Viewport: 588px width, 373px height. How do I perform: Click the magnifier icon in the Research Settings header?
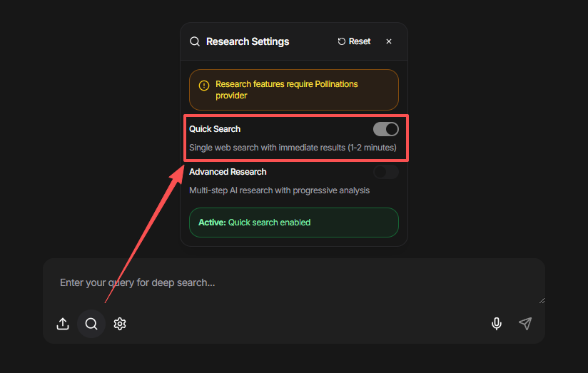click(195, 41)
